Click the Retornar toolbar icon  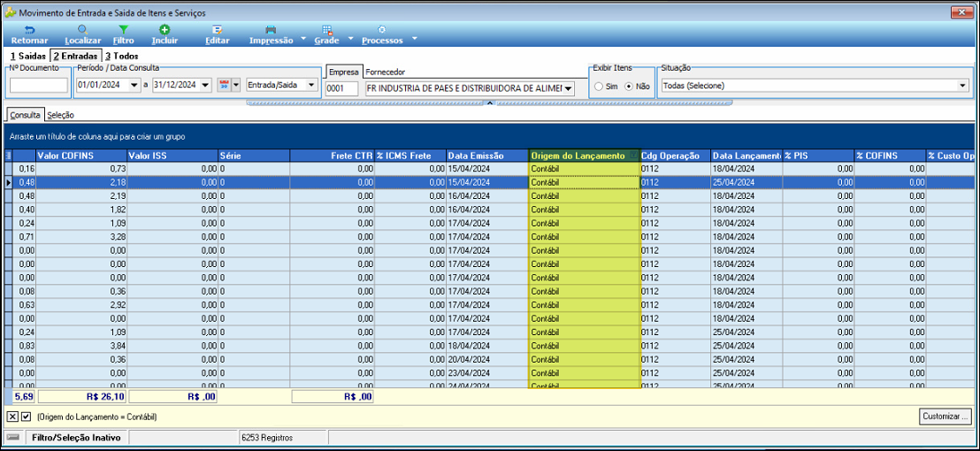click(29, 29)
